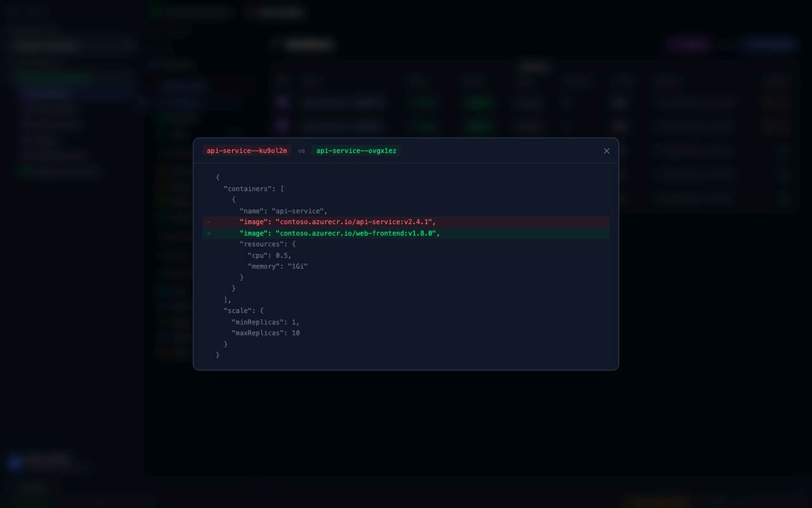Close the revision comparison dialog
Screen dimensions: 812x508
[x=606, y=150]
